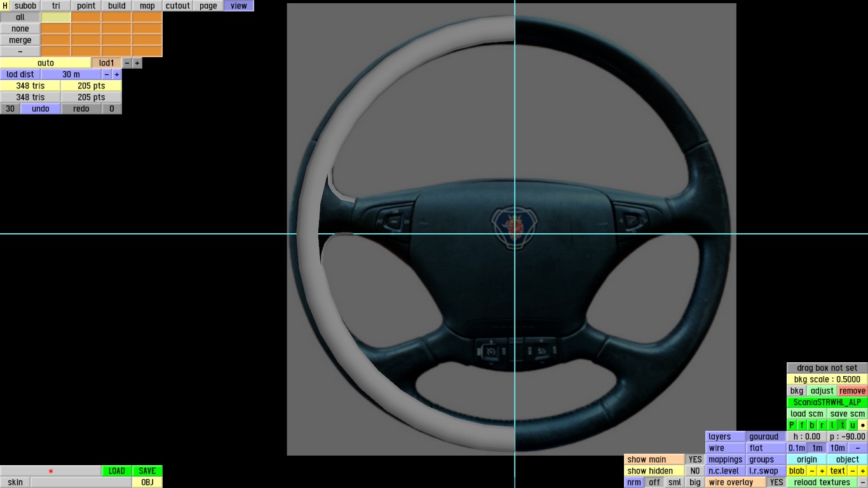Select the view mode tab

coord(239,6)
